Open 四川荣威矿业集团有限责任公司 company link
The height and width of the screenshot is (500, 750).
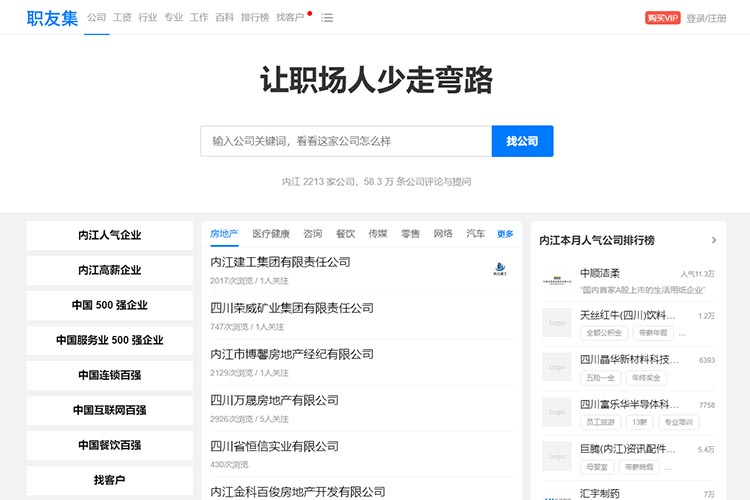tap(292, 308)
